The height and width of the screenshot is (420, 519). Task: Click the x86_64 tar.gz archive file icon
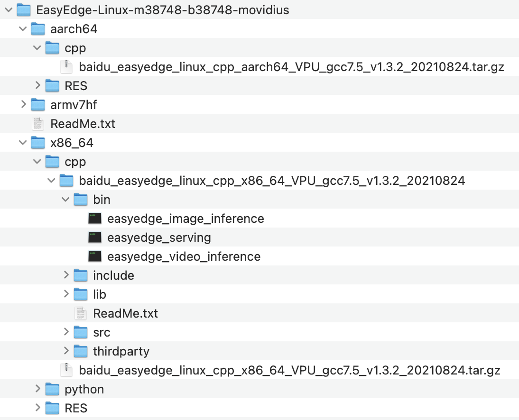click(66, 370)
